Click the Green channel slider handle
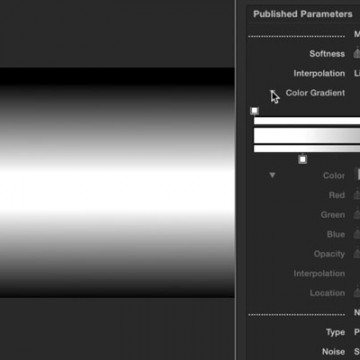The image size is (360, 360). click(x=357, y=215)
